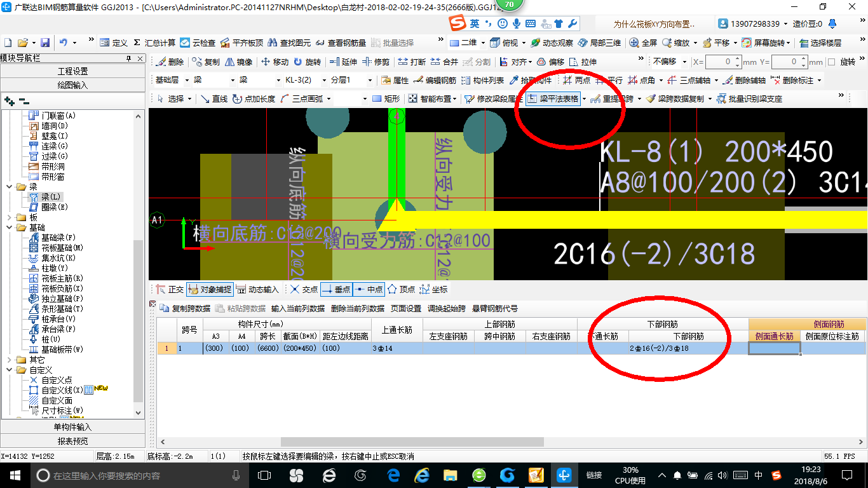Toggle 动态输入 dynamic input
This screenshot has height=488, width=868.
pyautogui.click(x=257, y=289)
